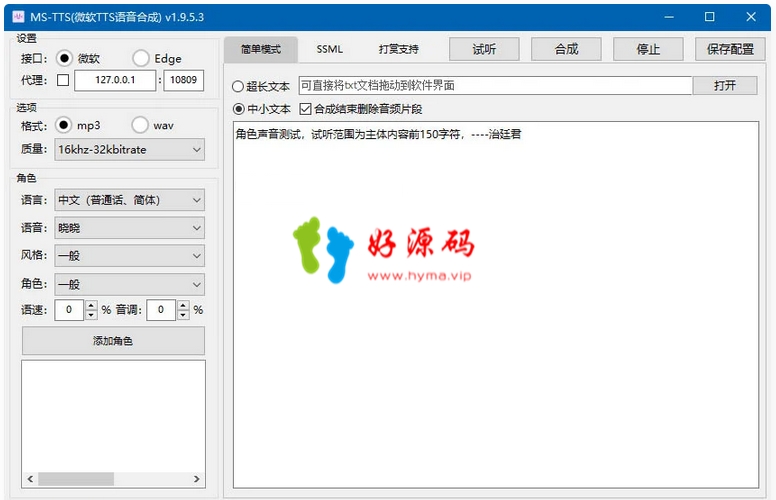Close the MS-TTS window
The height and width of the screenshot is (500, 776).
(751, 17)
